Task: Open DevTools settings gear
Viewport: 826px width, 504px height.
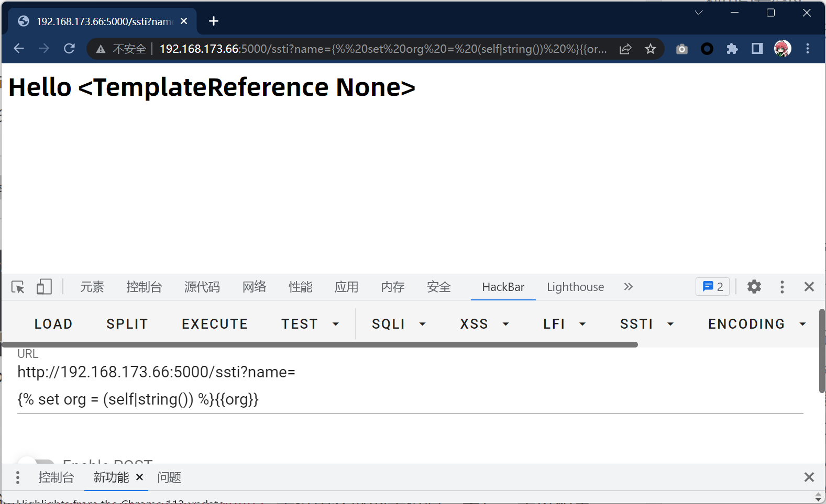Action: tap(754, 287)
